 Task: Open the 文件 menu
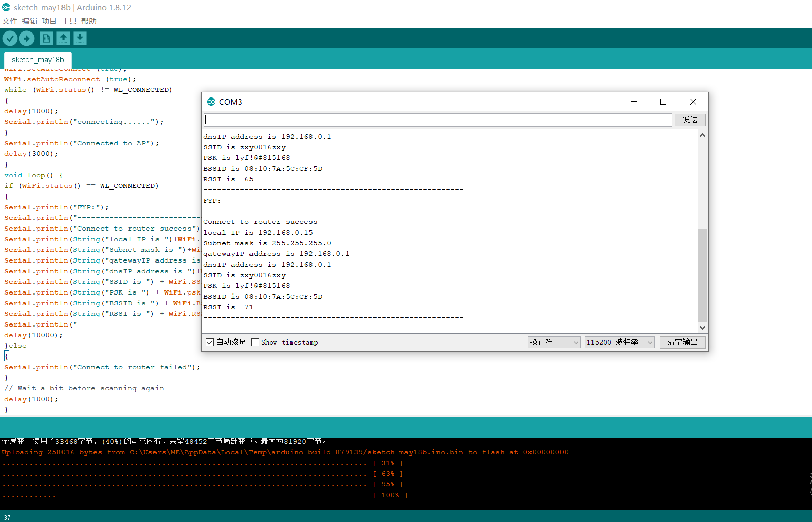pos(10,21)
